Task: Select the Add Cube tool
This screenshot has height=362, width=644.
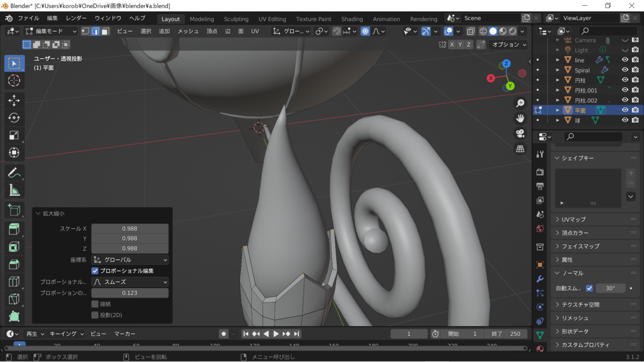Action: click(14, 210)
